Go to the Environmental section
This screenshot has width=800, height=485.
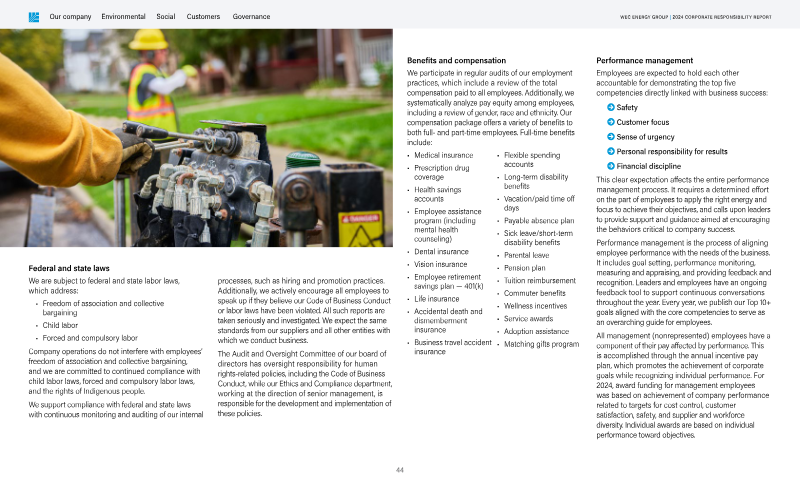[123, 17]
